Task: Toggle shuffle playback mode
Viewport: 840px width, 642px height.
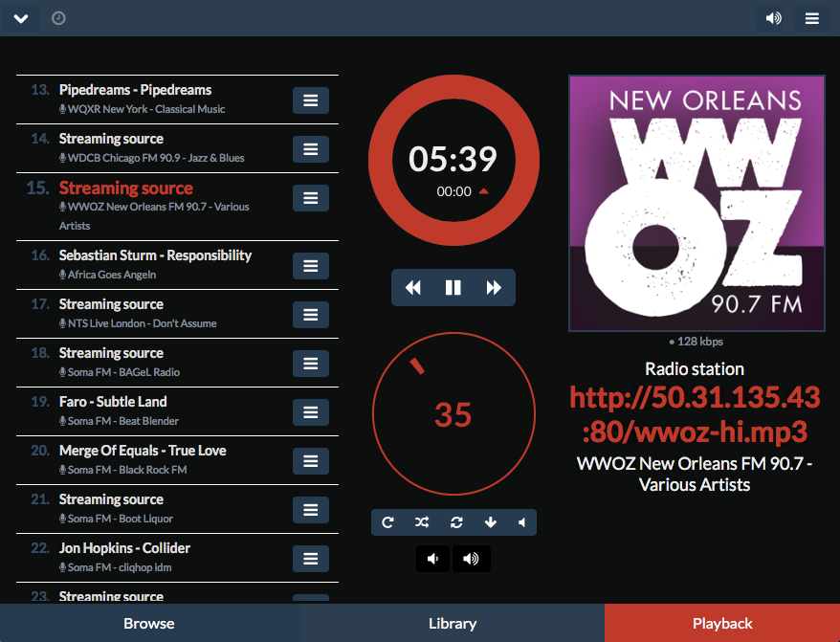Action: [422, 522]
